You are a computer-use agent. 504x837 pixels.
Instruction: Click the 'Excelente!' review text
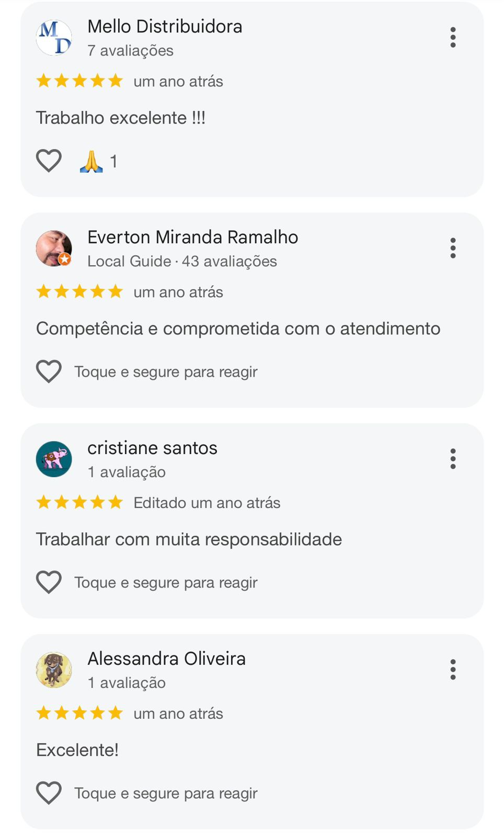77,750
